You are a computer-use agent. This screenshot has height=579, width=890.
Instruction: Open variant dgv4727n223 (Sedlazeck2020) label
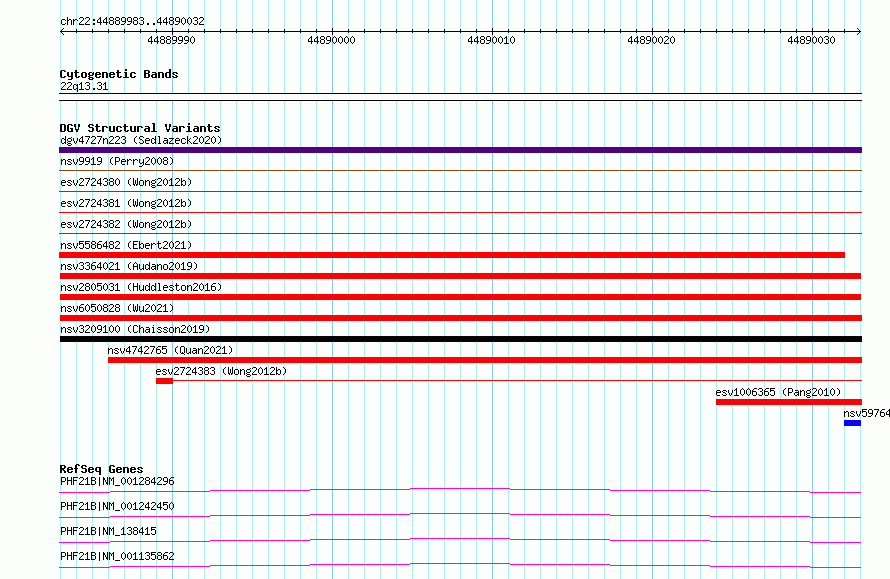141,140
